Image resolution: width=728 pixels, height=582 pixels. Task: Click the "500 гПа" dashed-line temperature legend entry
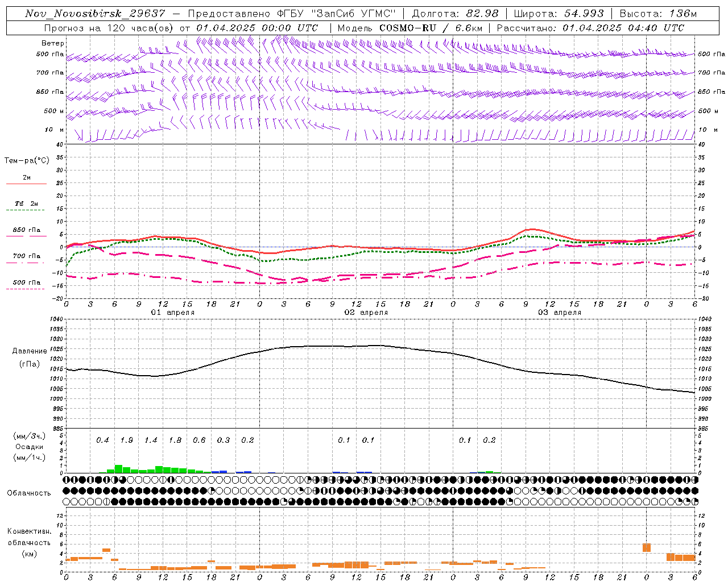[27, 282]
